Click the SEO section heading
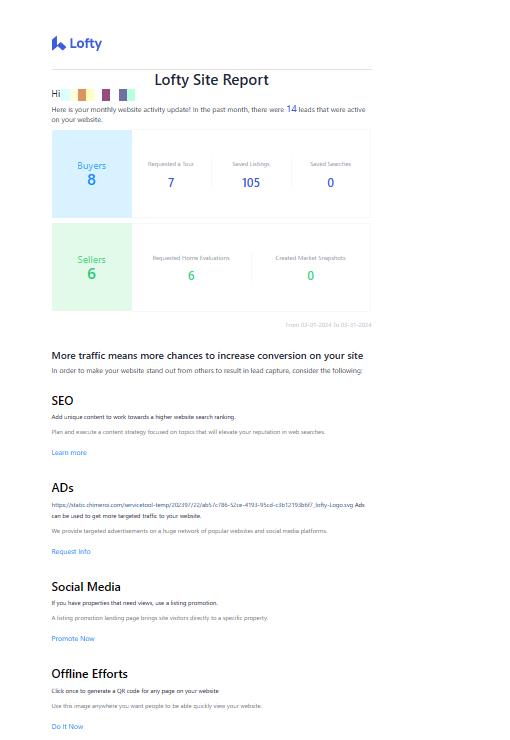This screenshot has height=740, width=510. tap(62, 401)
